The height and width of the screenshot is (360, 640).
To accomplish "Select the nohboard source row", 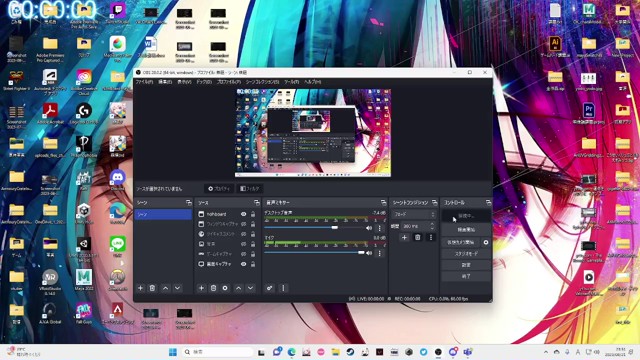I will pyautogui.click(x=227, y=214).
